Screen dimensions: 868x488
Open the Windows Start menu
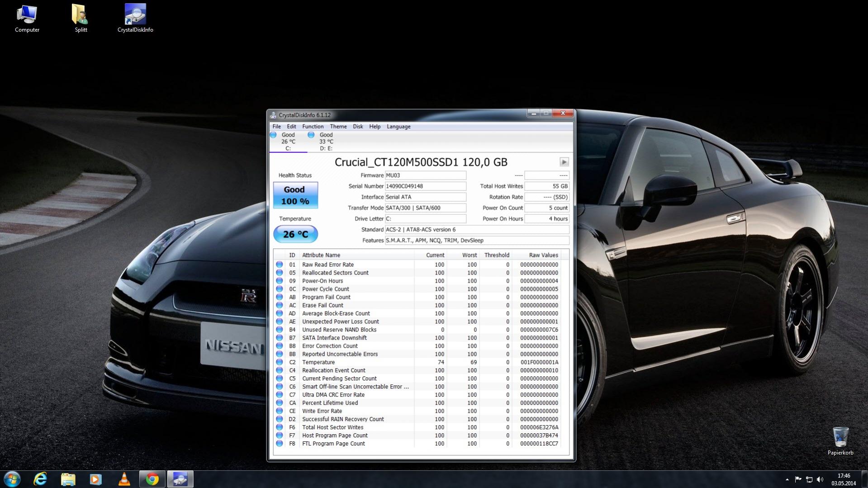(x=12, y=479)
